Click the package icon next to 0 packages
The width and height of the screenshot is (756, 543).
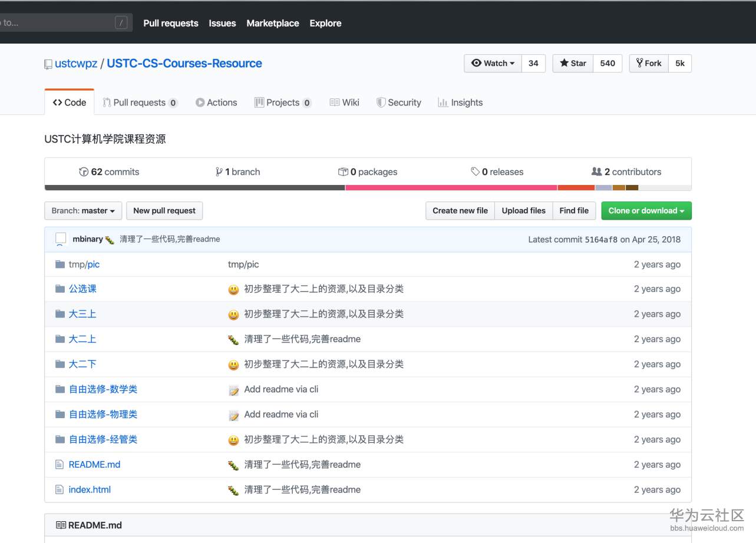pyautogui.click(x=343, y=172)
